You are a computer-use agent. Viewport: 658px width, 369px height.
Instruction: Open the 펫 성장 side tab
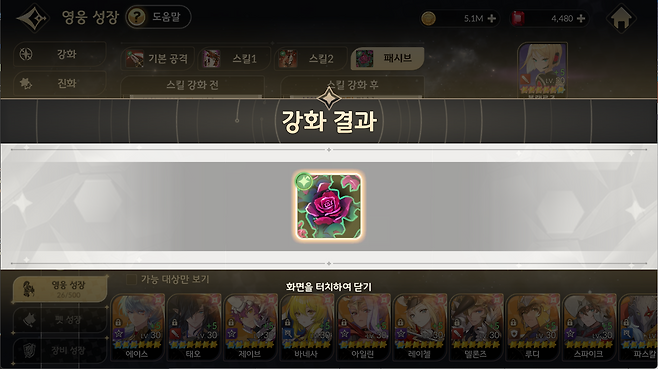coord(60,320)
